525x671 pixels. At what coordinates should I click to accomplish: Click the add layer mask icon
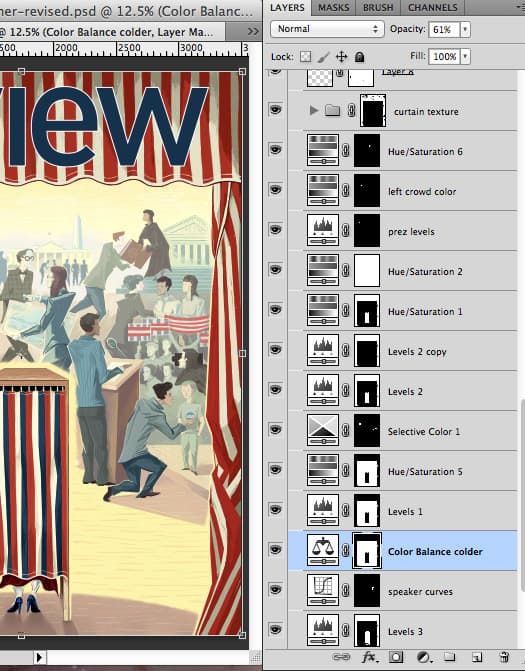pos(396,657)
